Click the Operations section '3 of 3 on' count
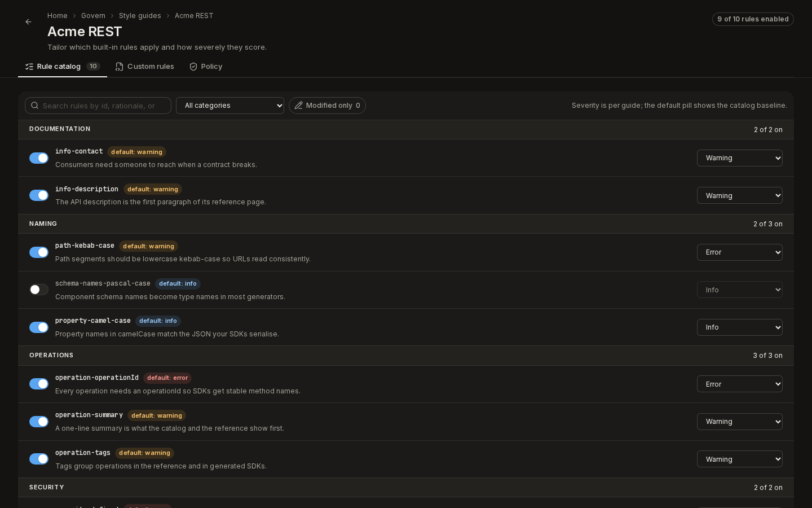Image resolution: width=812 pixels, height=508 pixels. point(767,356)
